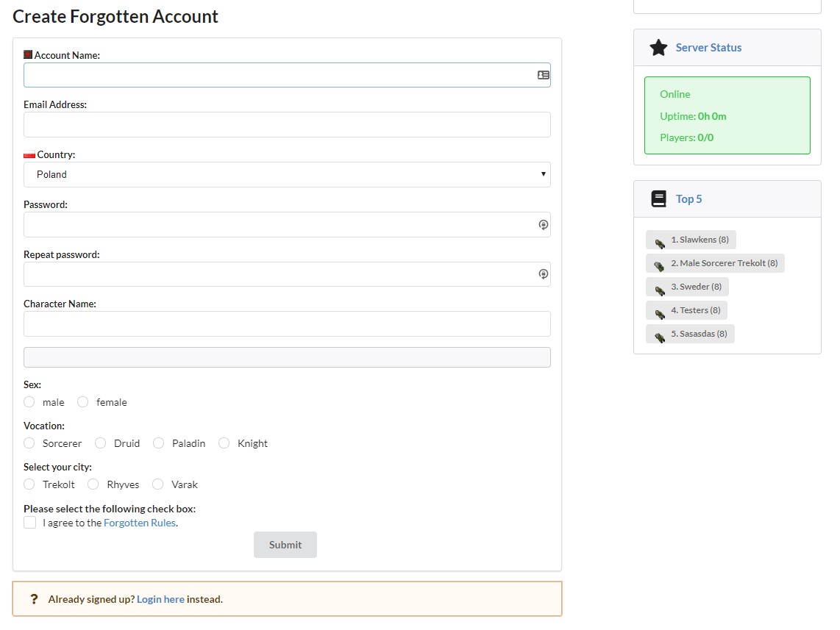
Task: Click the key icon in Repeat password field
Action: tap(544, 273)
